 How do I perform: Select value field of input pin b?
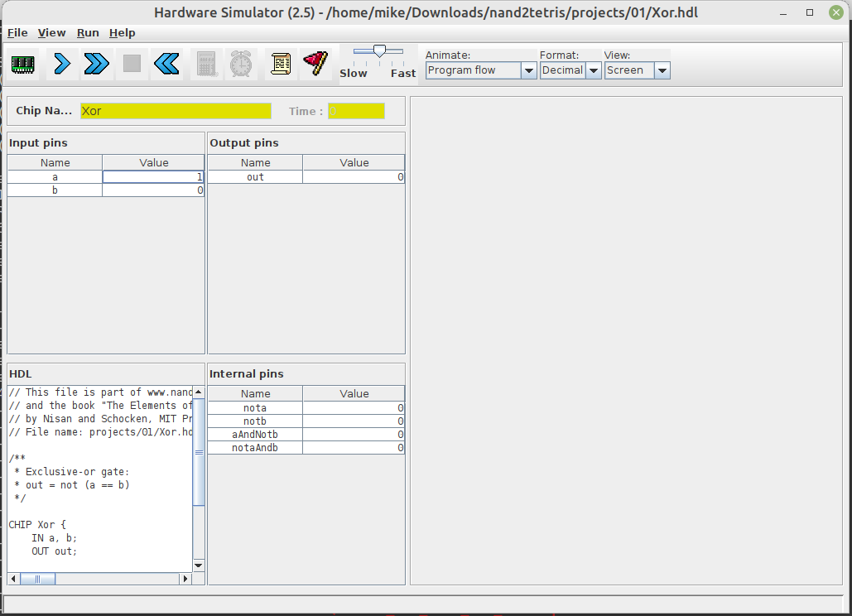(153, 190)
